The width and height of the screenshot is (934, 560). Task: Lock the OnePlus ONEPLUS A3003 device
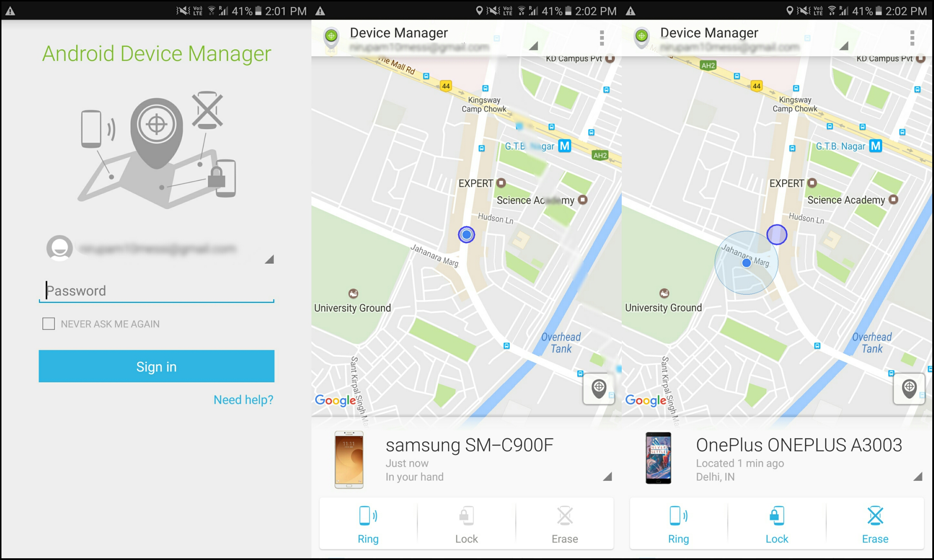(x=777, y=524)
